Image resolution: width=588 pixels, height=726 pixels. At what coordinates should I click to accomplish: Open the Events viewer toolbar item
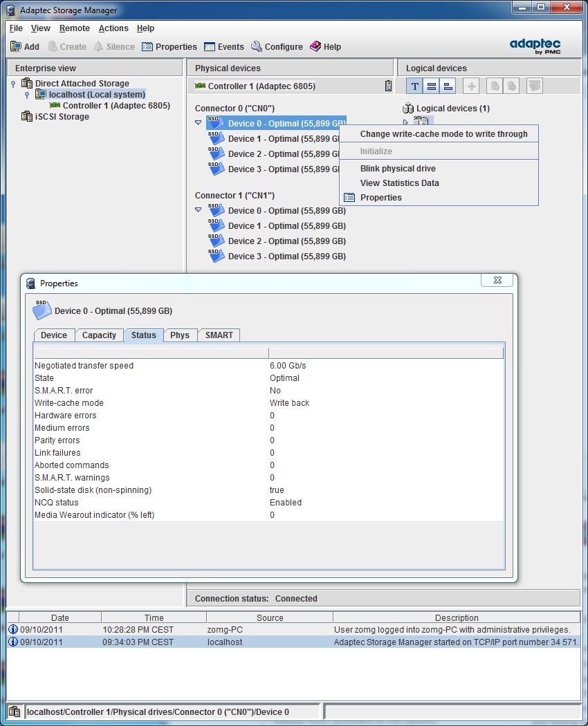tap(224, 46)
